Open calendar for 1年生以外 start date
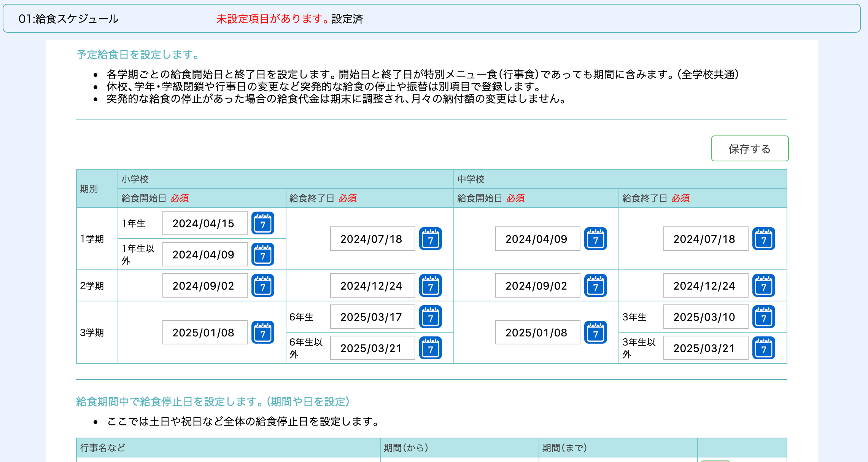The image size is (868, 462). 262,255
